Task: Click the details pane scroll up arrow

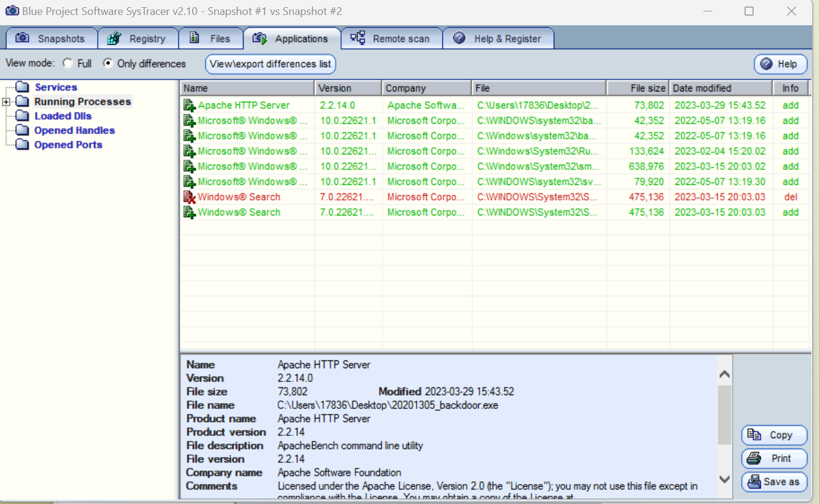Action: click(x=724, y=375)
